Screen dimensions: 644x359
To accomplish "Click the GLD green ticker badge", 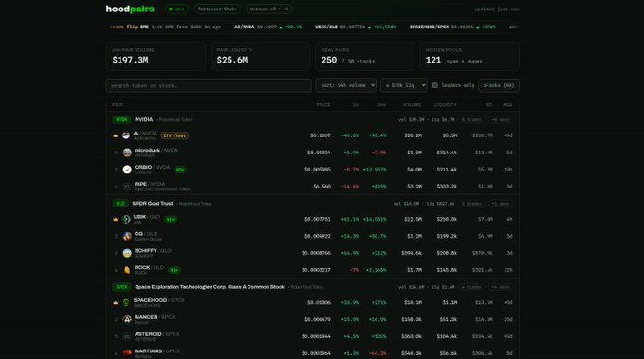I will click(x=120, y=204).
